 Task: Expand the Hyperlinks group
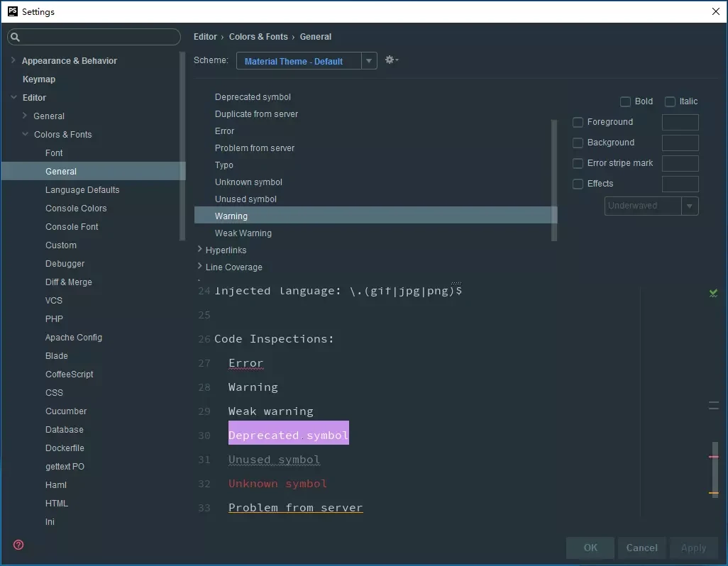[x=200, y=250]
